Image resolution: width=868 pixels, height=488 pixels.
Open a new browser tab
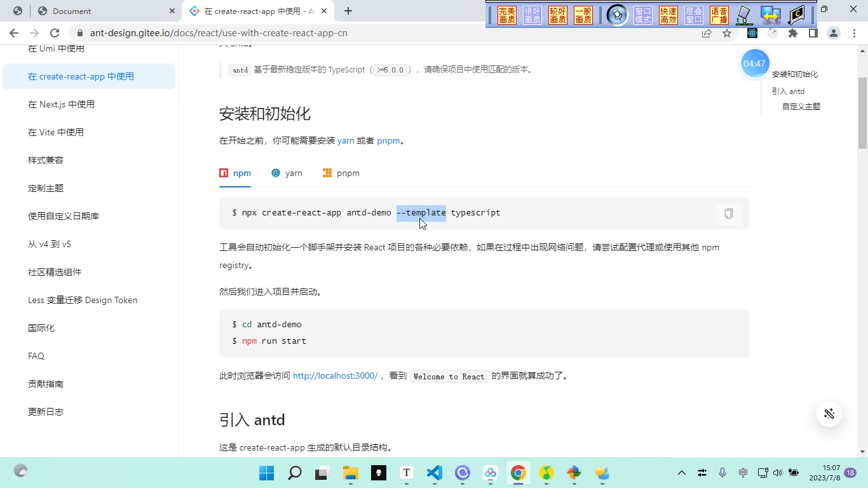pos(348,11)
